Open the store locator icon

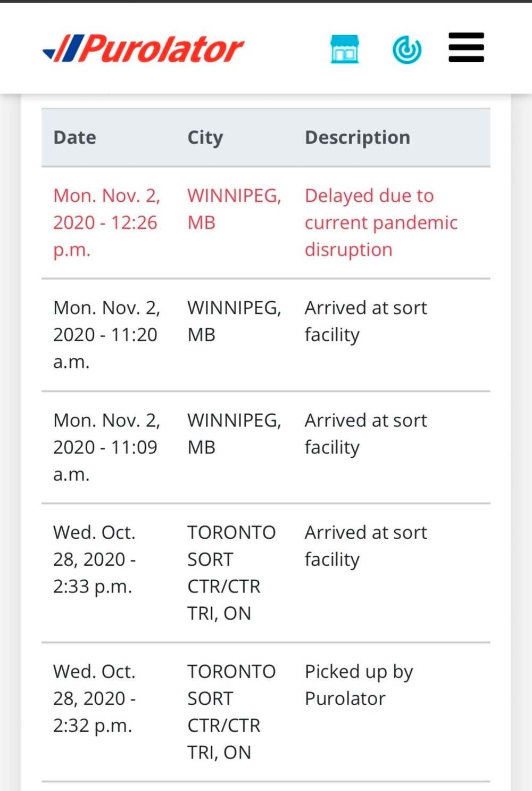345,49
